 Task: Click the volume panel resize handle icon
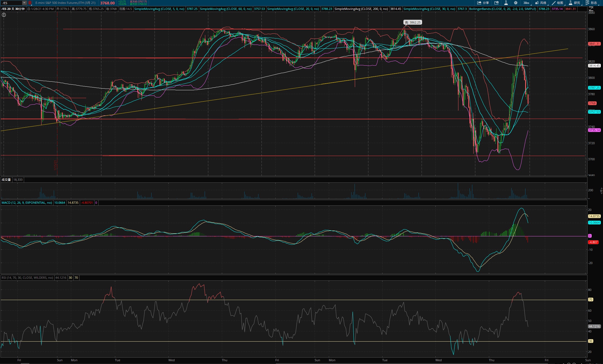[x=601, y=190]
